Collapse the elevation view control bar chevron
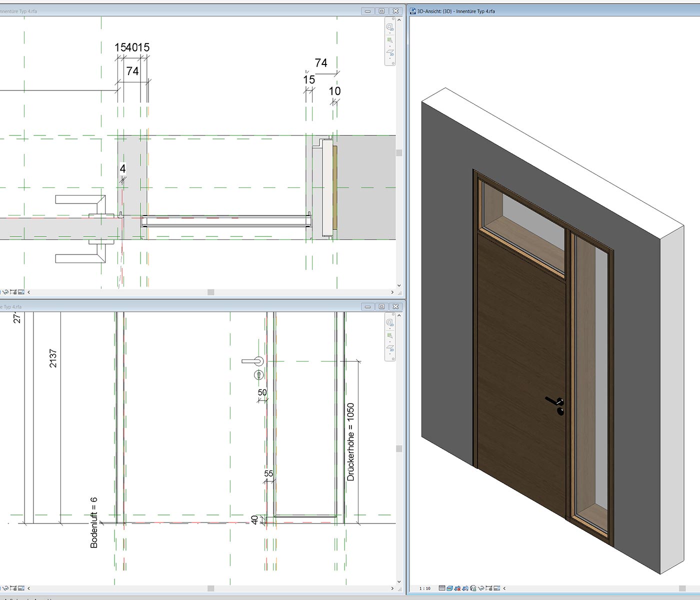Screen dimensions: 700x600 tap(28, 588)
